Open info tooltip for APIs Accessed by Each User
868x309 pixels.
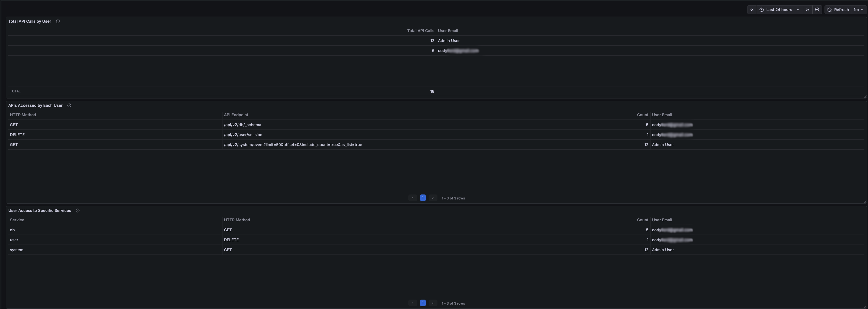pos(69,105)
